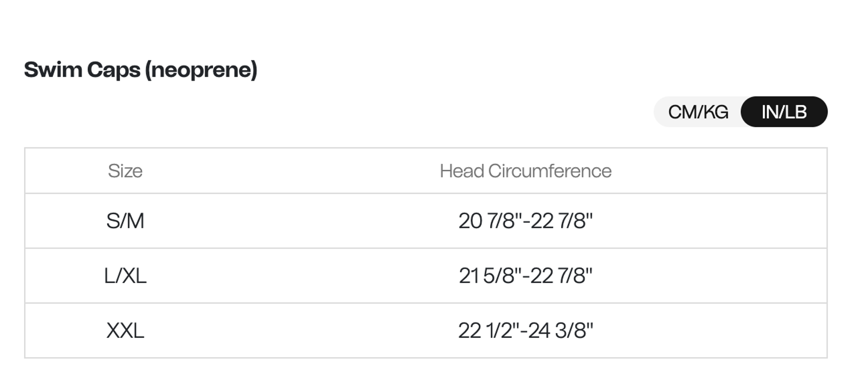Select the S/M size cell
This screenshot has width=868, height=392.
125,221
